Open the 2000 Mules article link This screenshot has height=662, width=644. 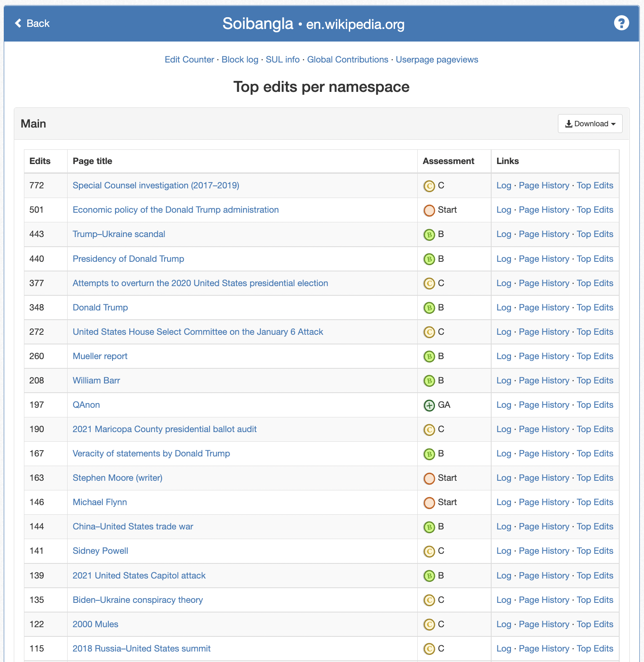[95, 624]
